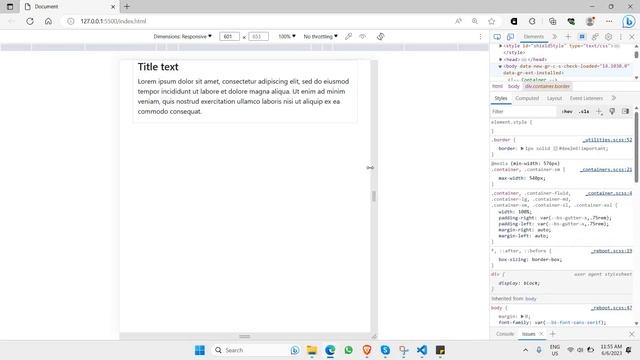
Task: Click the rotate viewport icon
Action: tap(380, 36)
